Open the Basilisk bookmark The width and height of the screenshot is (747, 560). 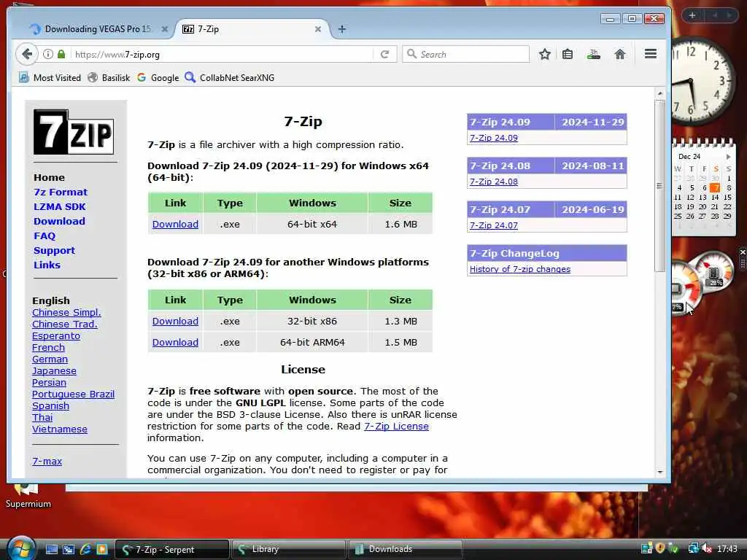click(109, 77)
